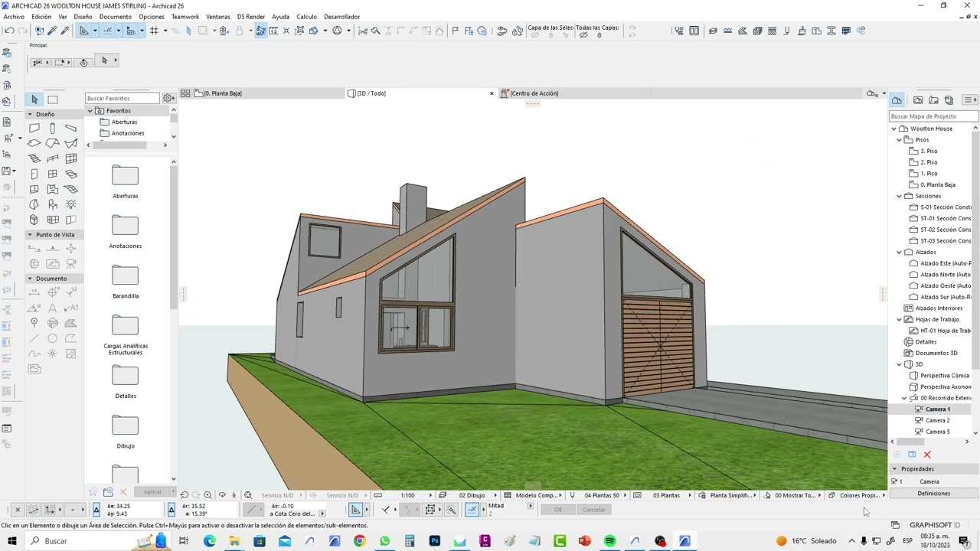Select the Beam tool in Diseño
The image size is (980, 551).
(71, 129)
